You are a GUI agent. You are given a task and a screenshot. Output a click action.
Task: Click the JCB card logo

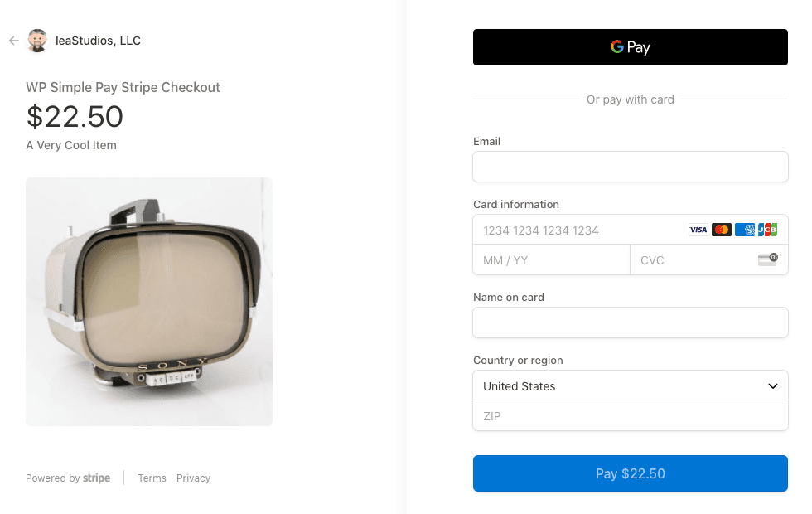point(768,230)
